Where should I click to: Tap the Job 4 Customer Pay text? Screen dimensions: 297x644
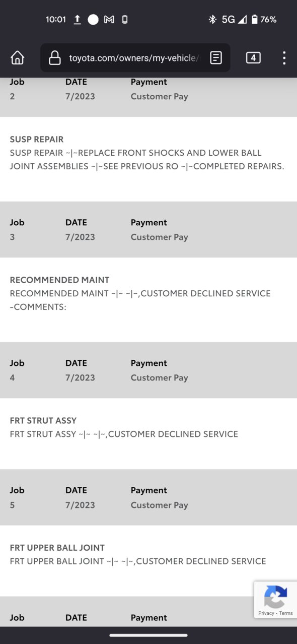pyautogui.click(x=159, y=377)
